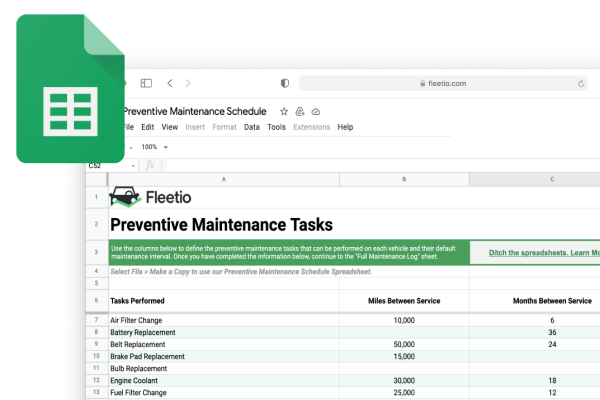Screen dimensions: 600x400
Task: Select row 7 header
Action: [96, 320]
